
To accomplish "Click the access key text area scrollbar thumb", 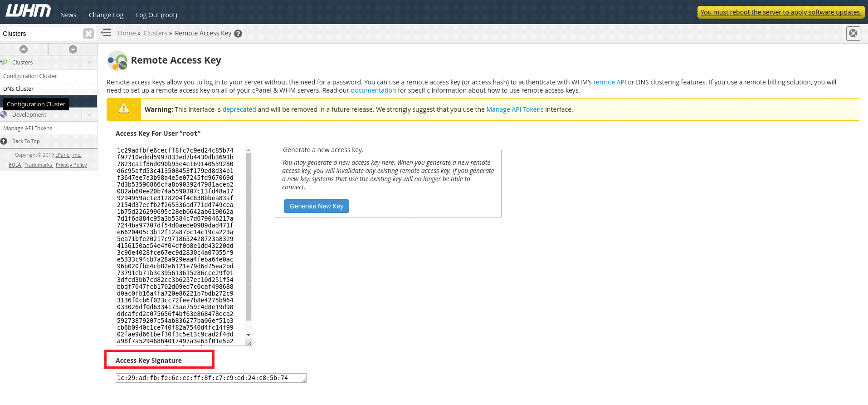I will click(x=248, y=237).
